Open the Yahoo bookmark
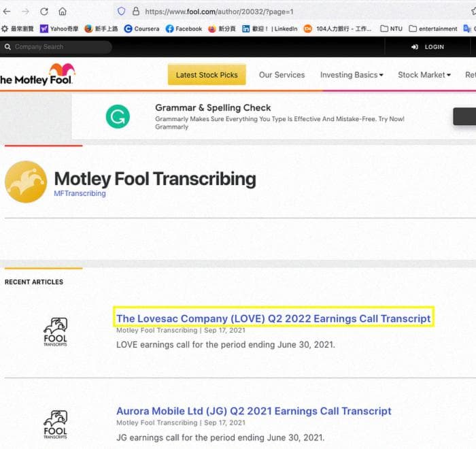The height and width of the screenshot is (449, 476). coord(59,29)
